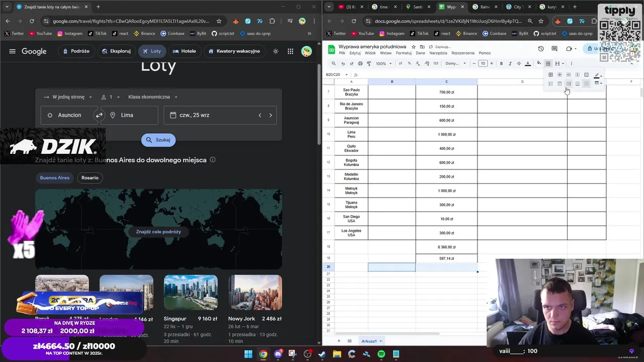Star the Wyprawa ameryka południowa document
The width and height of the screenshot is (644, 362).
point(414,47)
